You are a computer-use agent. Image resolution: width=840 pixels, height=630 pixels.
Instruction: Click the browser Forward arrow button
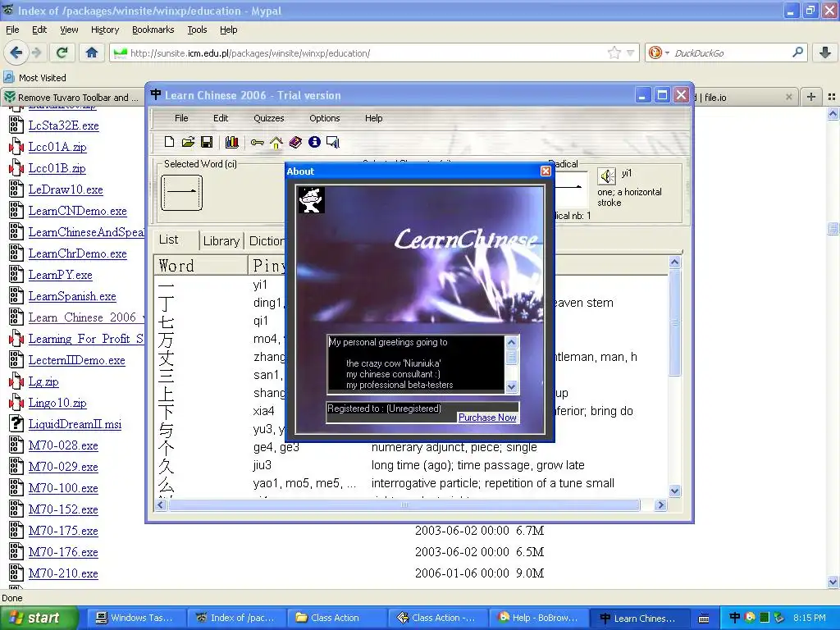36,52
